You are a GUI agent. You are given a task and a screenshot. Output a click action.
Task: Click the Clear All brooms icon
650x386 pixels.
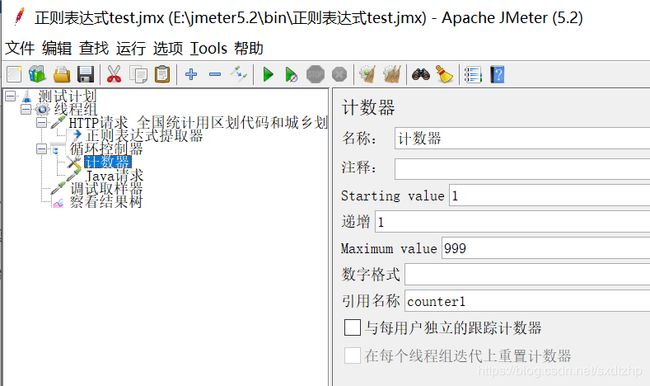coord(392,75)
